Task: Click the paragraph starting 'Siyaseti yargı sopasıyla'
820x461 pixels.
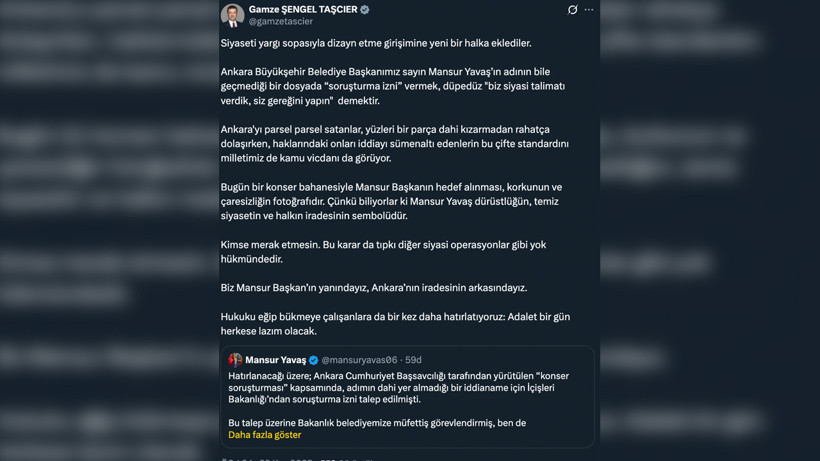Action: click(376, 43)
